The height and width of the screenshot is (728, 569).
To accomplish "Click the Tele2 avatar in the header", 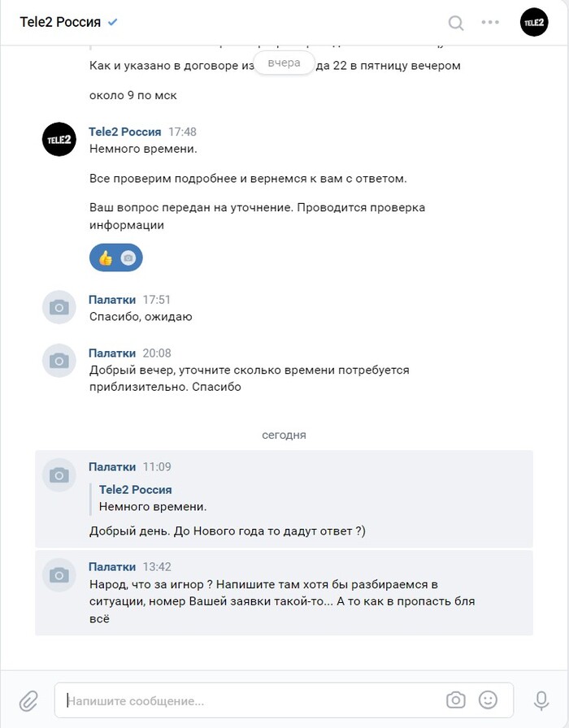I will tap(534, 22).
